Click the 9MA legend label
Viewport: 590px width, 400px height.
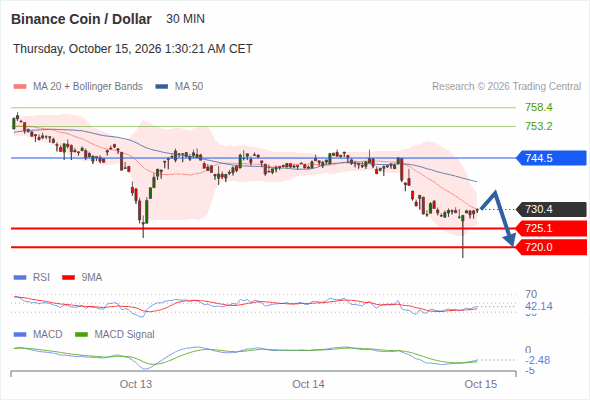click(x=92, y=278)
